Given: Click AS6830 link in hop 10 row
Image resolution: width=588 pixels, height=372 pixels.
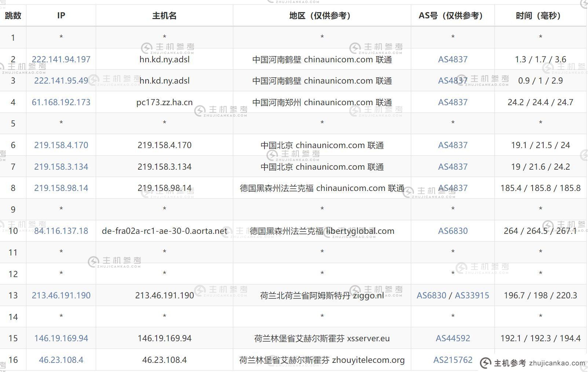Looking at the screenshot, I should [453, 231].
